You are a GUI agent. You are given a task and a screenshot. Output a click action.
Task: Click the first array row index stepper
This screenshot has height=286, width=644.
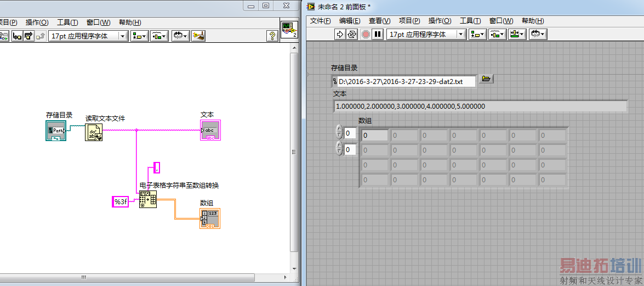pyautogui.click(x=339, y=132)
